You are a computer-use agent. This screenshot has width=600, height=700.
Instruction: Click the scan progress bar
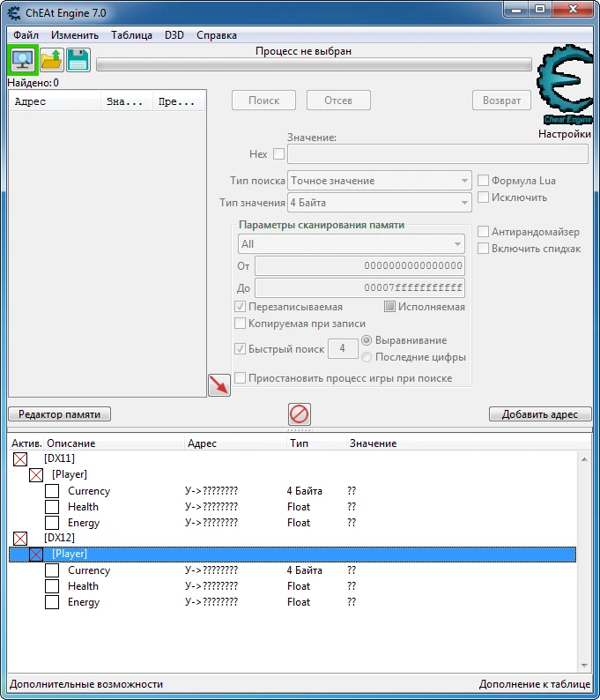(x=314, y=64)
